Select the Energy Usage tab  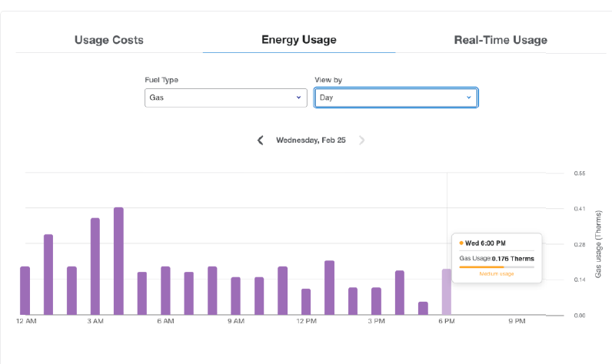coord(299,40)
